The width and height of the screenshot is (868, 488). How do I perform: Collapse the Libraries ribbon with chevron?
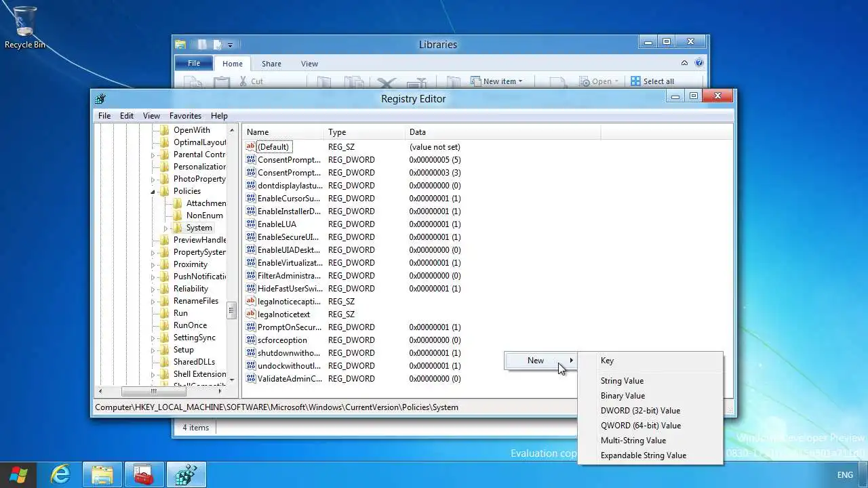tap(684, 63)
